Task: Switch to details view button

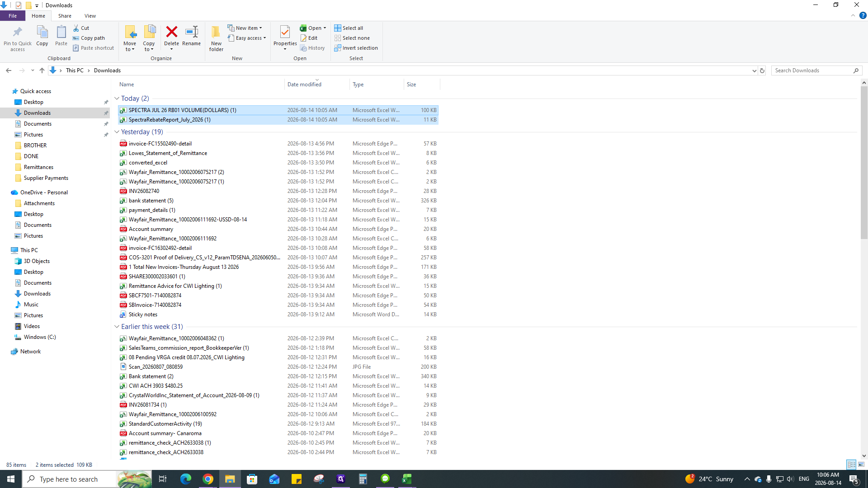Action: [851, 465]
